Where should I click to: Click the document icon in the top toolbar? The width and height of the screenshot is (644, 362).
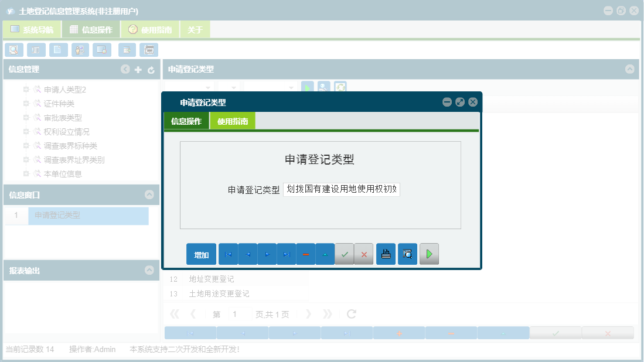pyautogui.click(x=58, y=50)
